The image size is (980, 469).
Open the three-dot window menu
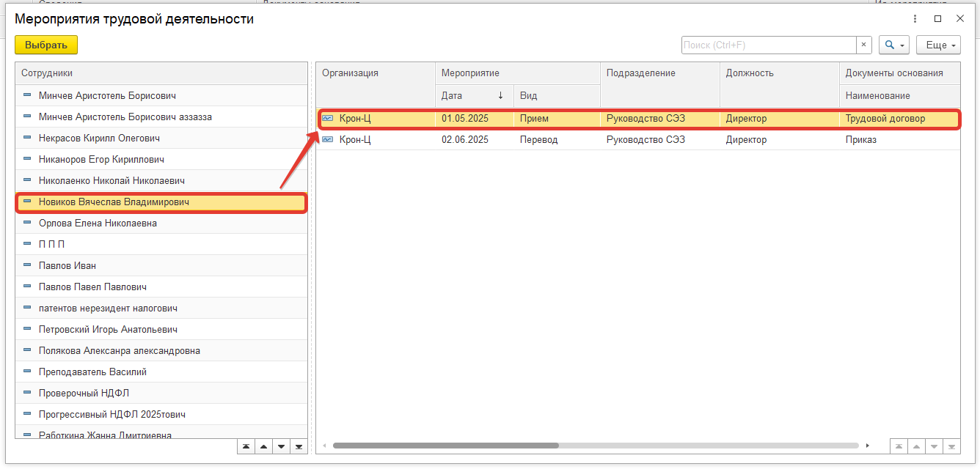coord(915,19)
